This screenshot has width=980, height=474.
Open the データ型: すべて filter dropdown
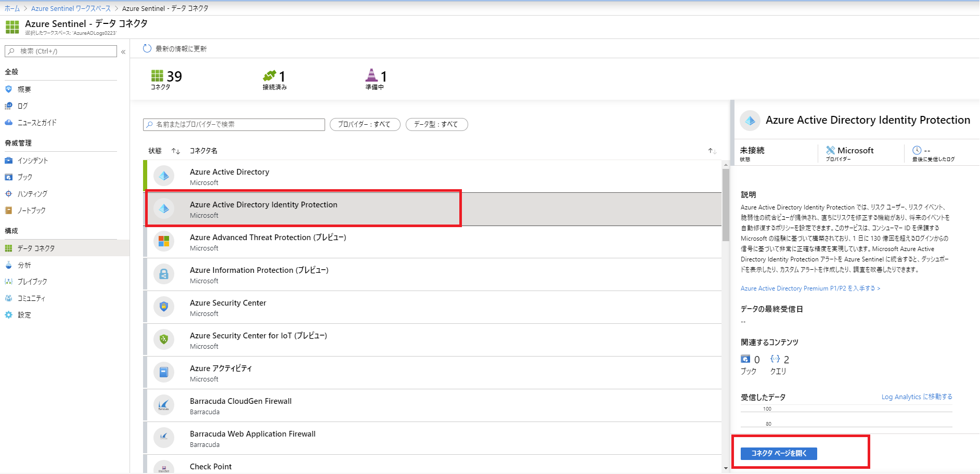tap(436, 125)
